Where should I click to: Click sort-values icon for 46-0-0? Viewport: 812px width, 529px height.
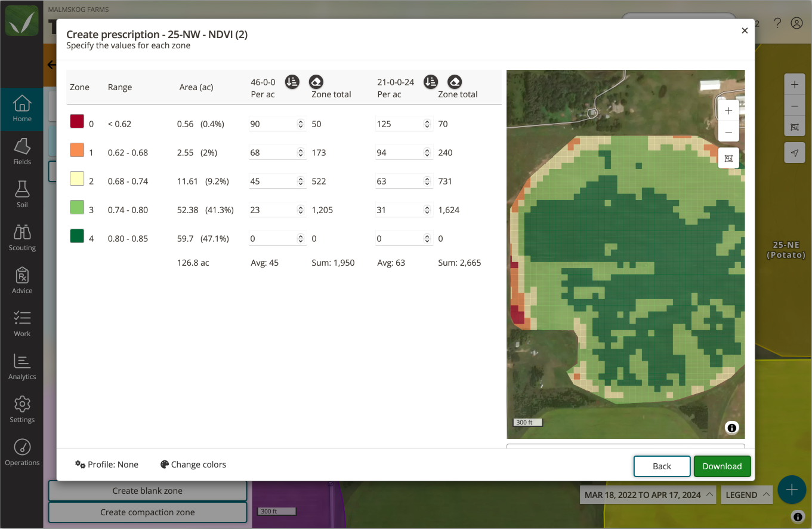292,82
